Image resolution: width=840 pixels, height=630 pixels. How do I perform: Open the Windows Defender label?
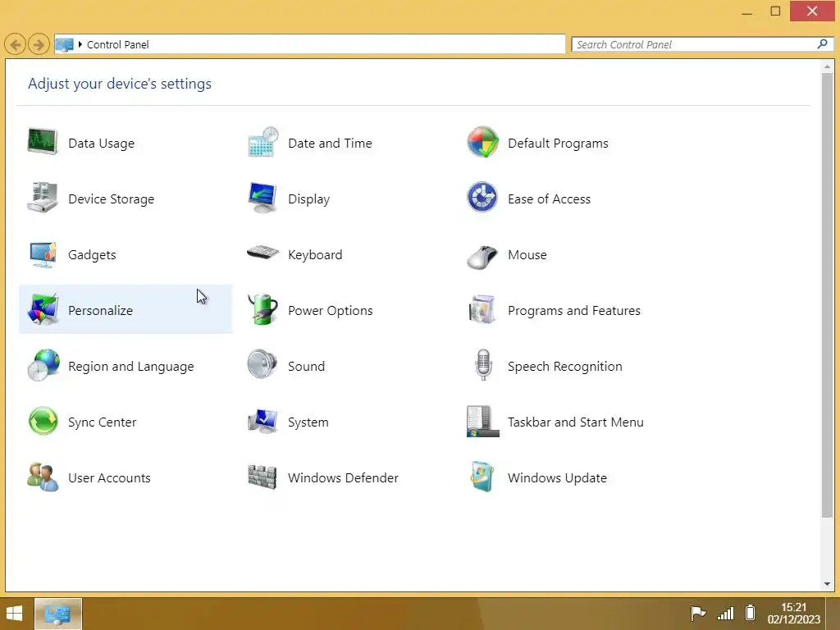[x=343, y=477]
